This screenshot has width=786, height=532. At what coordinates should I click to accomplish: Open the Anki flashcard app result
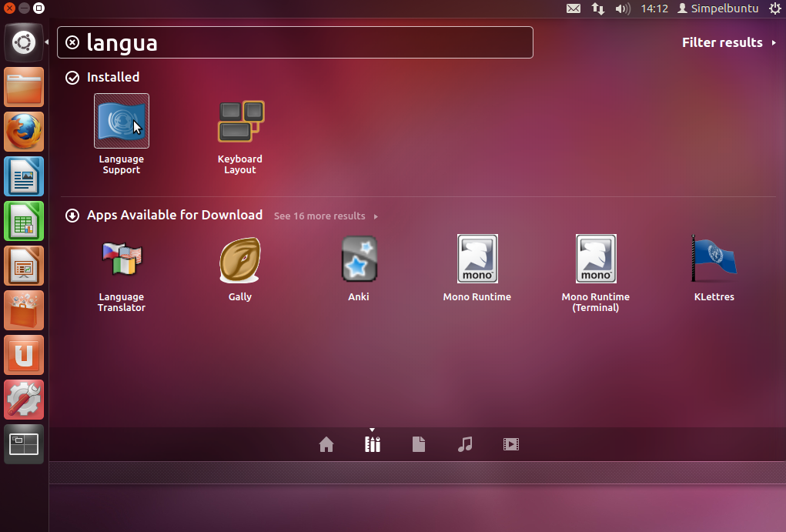point(359,259)
